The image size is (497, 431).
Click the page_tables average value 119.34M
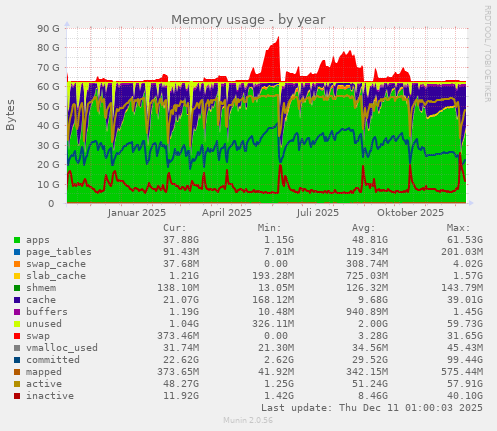pyautogui.click(x=367, y=252)
